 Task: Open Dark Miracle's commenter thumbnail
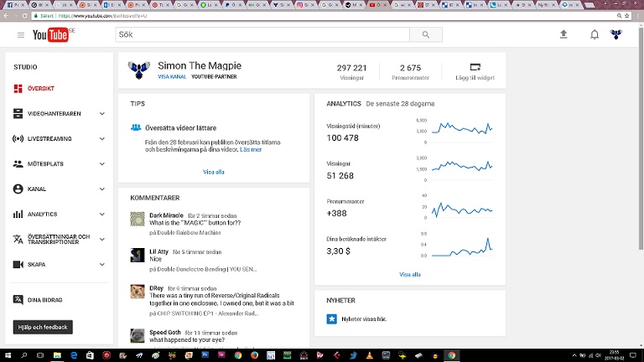(138, 220)
